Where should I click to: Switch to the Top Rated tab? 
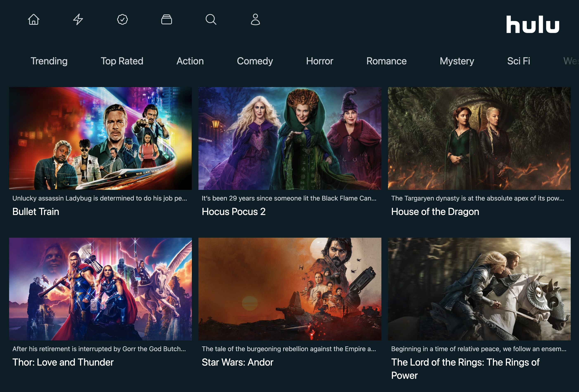click(122, 61)
